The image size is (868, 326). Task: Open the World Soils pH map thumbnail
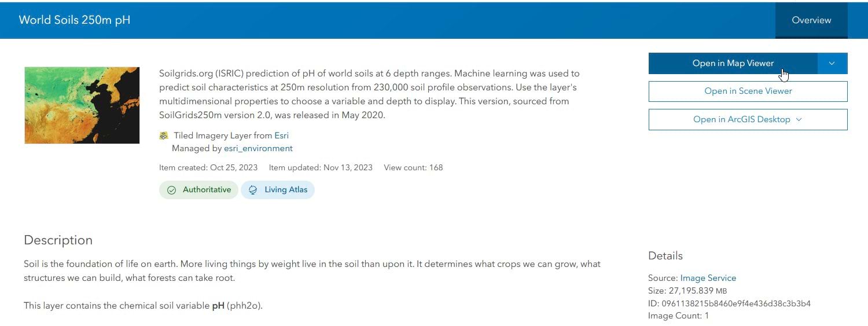82,105
